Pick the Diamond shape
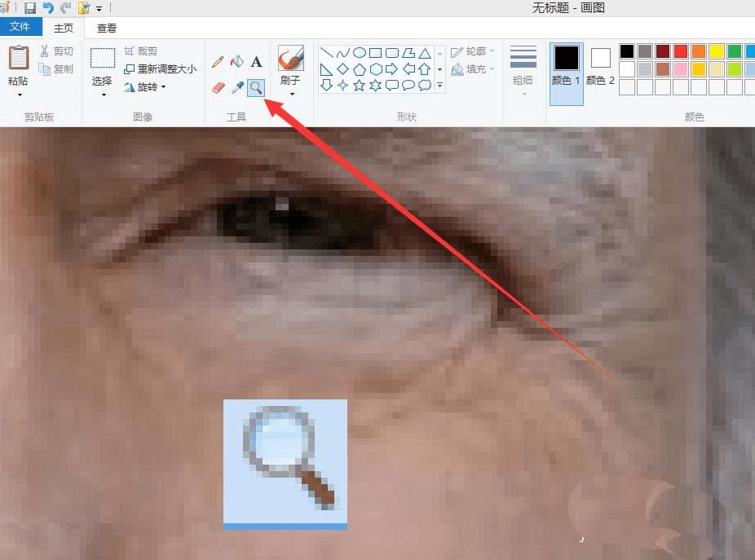This screenshot has width=755, height=560. pos(342,69)
